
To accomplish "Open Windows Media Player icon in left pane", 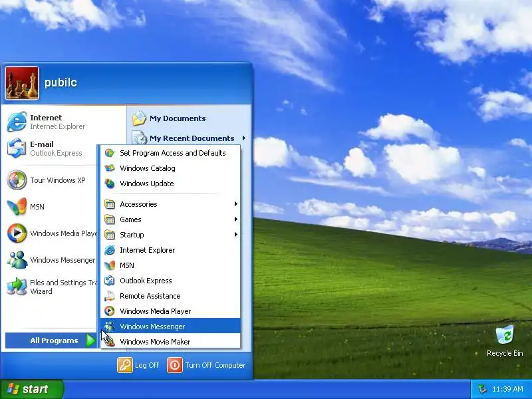I will pos(17,233).
